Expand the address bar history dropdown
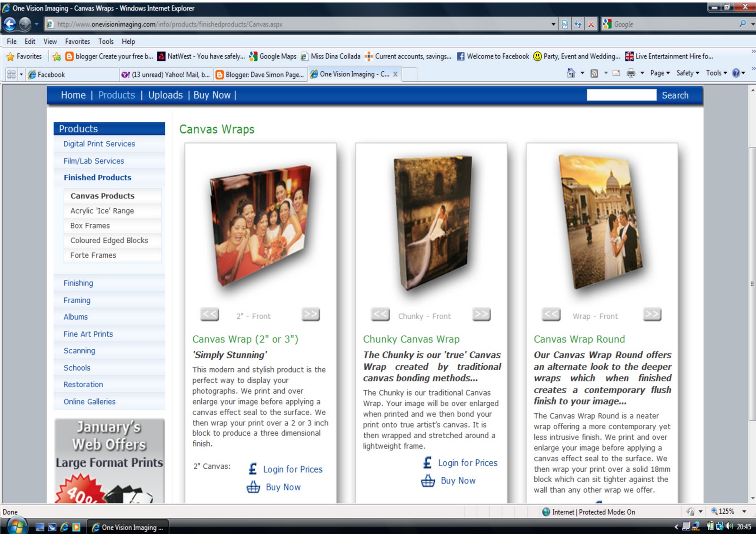The height and width of the screenshot is (534, 756). [553, 24]
